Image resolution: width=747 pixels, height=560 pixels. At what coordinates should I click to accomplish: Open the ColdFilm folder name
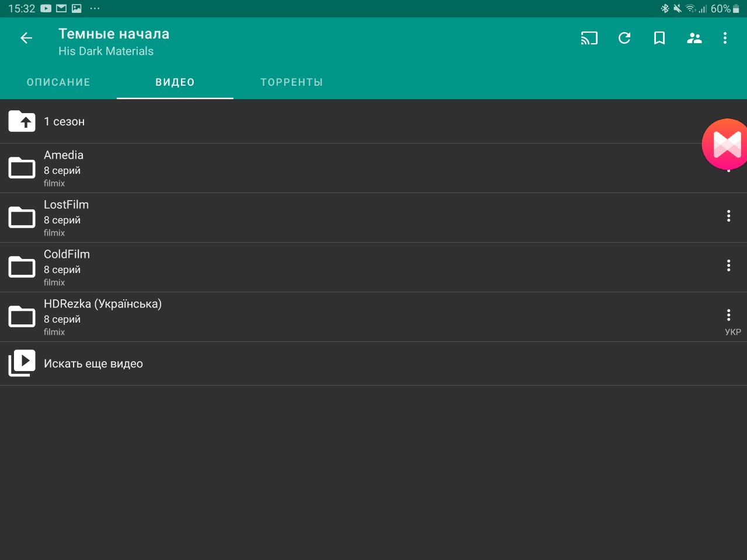click(67, 254)
